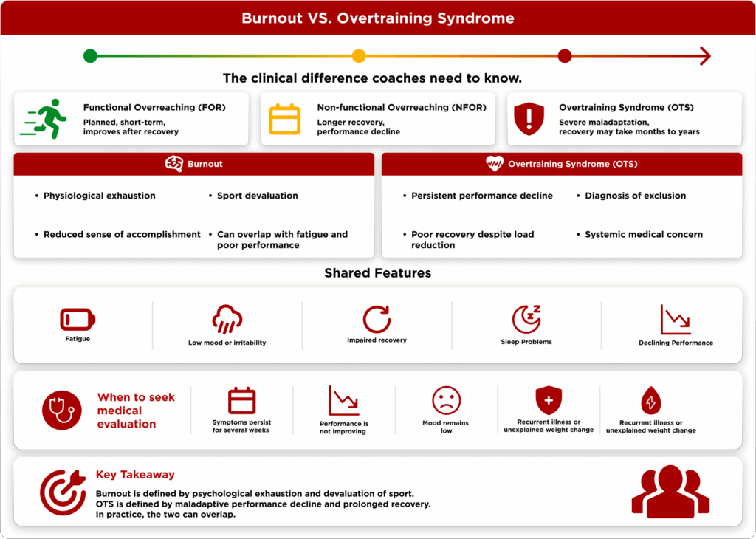The image size is (756, 539).
Task: Click the group of people icon
Action: [x=670, y=492]
